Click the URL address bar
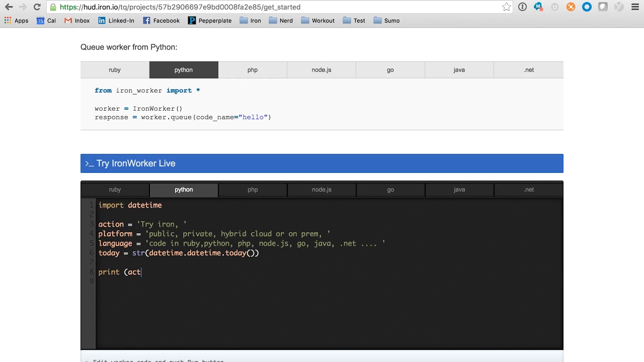644x362 pixels. coord(280,7)
